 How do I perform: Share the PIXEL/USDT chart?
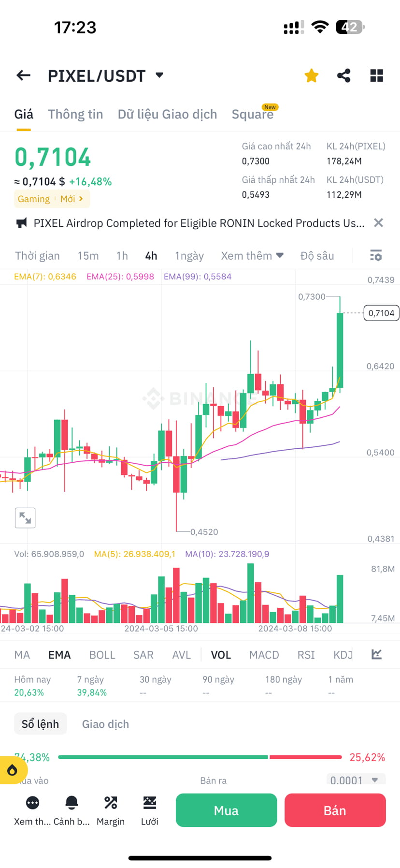[x=344, y=75]
